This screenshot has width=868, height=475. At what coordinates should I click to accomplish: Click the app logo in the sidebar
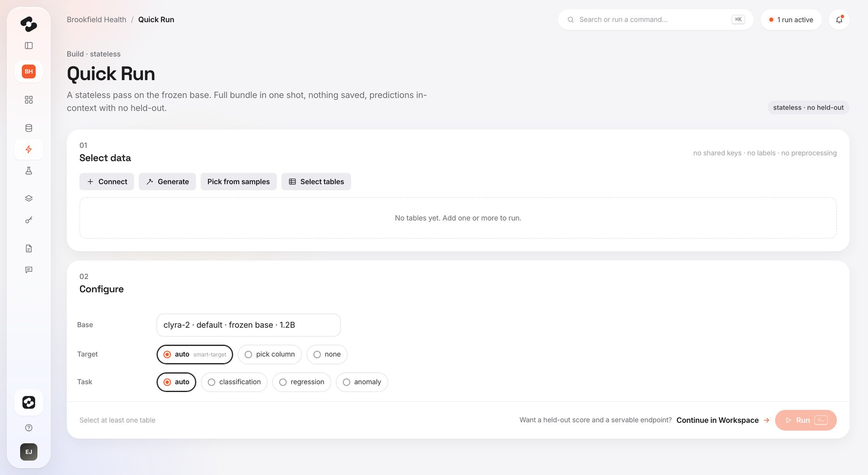pyautogui.click(x=28, y=24)
